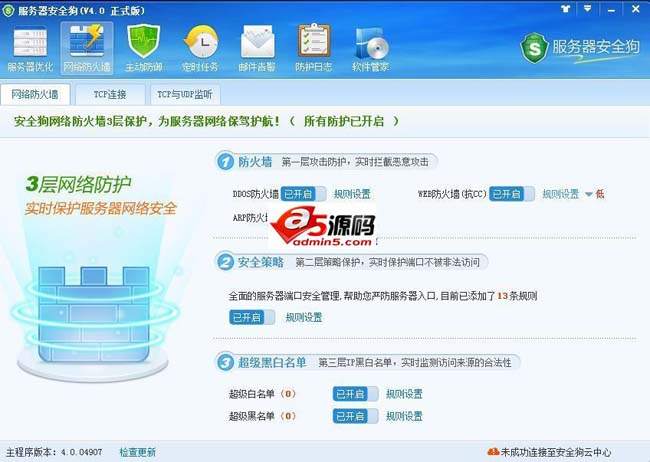
Task: Open the 定时任务 scheduled task clock icon
Action: click(x=201, y=49)
